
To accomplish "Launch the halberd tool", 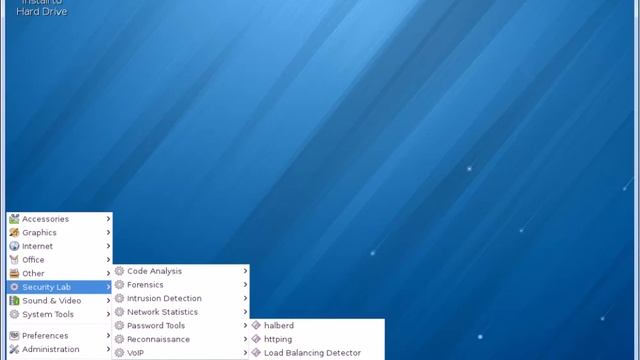I will click(x=317, y=325).
